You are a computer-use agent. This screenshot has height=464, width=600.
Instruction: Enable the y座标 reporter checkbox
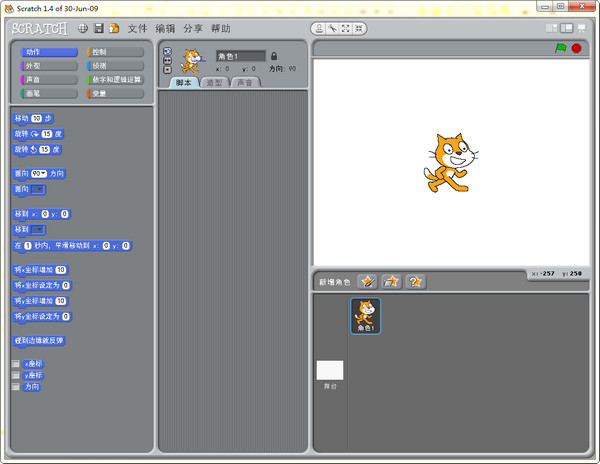[16, 375]
